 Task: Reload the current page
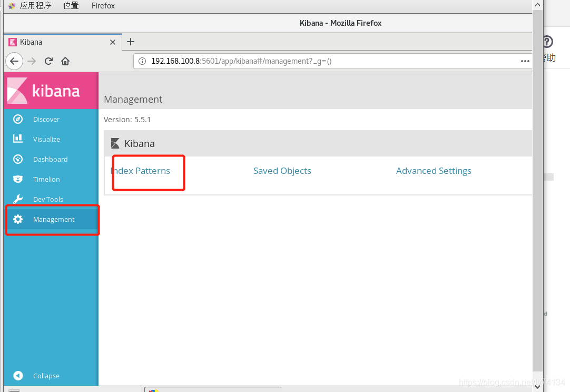48,61
